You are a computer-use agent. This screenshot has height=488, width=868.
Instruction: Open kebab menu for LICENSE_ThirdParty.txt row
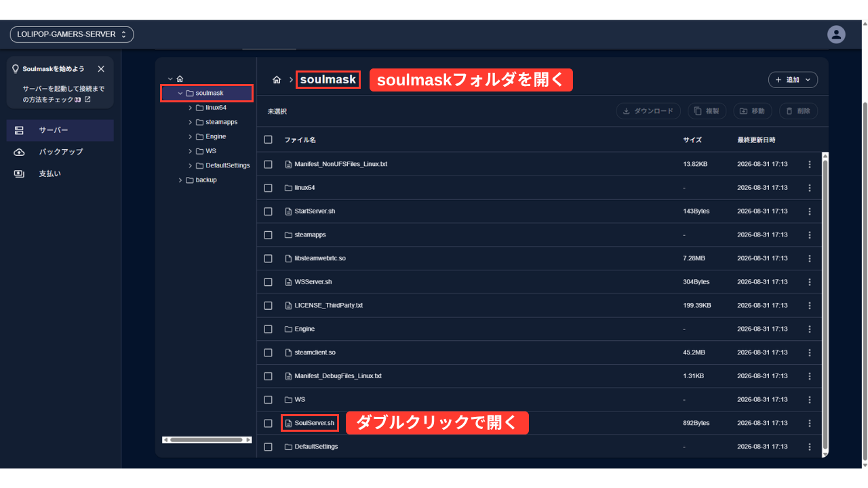tap(810, 306)
